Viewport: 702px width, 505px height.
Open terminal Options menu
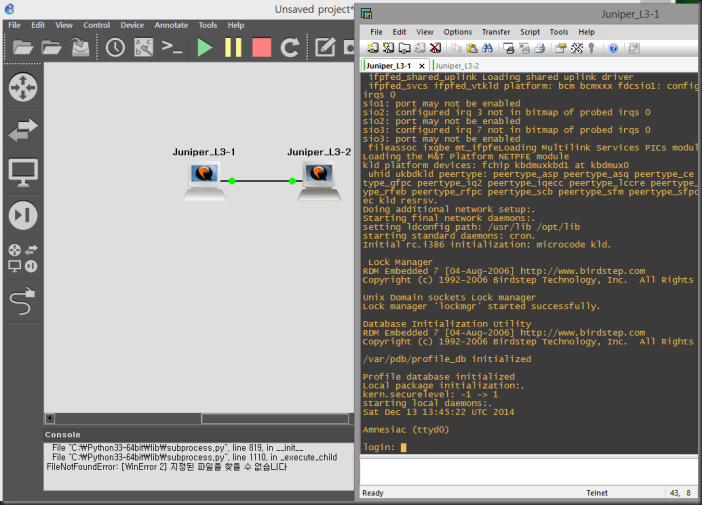(x=458, y=32)
